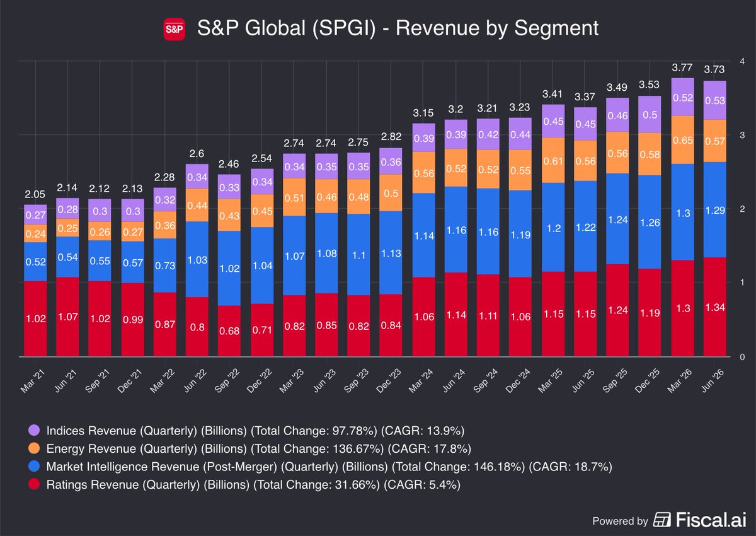Click the red Ratings segment 0.68 in Sep '22
756x536 pixels.
229,332
